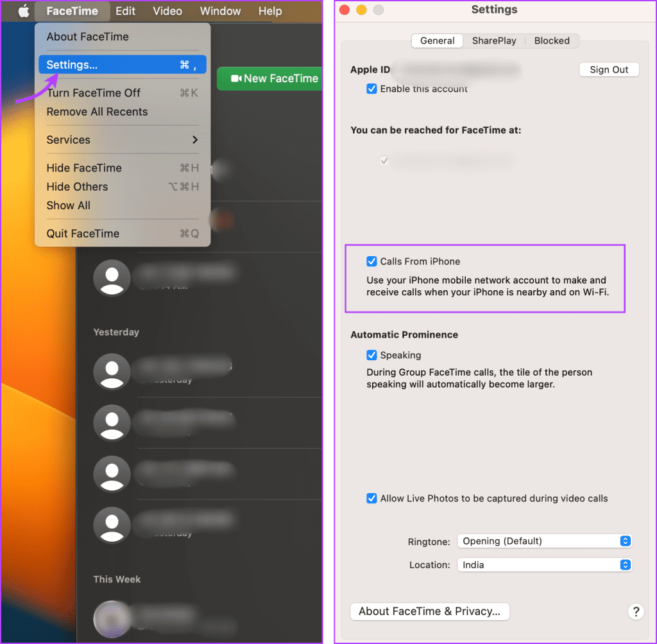The height and width of the screenshot is (644, 657).
Task: Click 'You can be reached for FaceTime at:' label
Action: coord(436,130)
